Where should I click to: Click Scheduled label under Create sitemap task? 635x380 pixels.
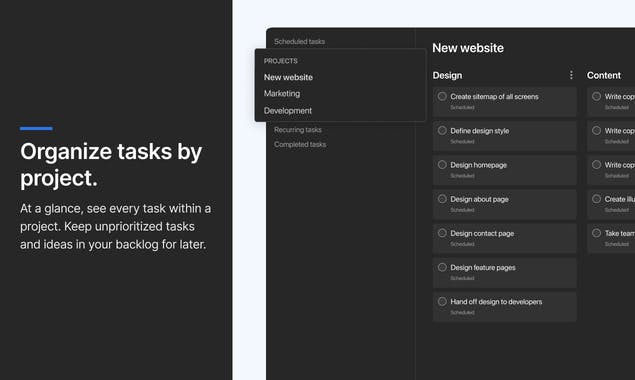(462, 107)
